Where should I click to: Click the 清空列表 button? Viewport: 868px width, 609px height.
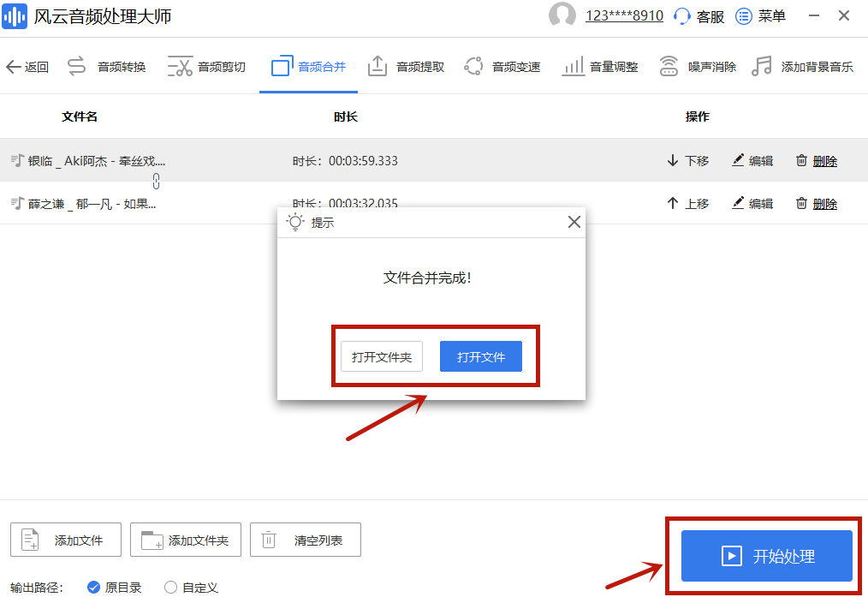point(306,540)
